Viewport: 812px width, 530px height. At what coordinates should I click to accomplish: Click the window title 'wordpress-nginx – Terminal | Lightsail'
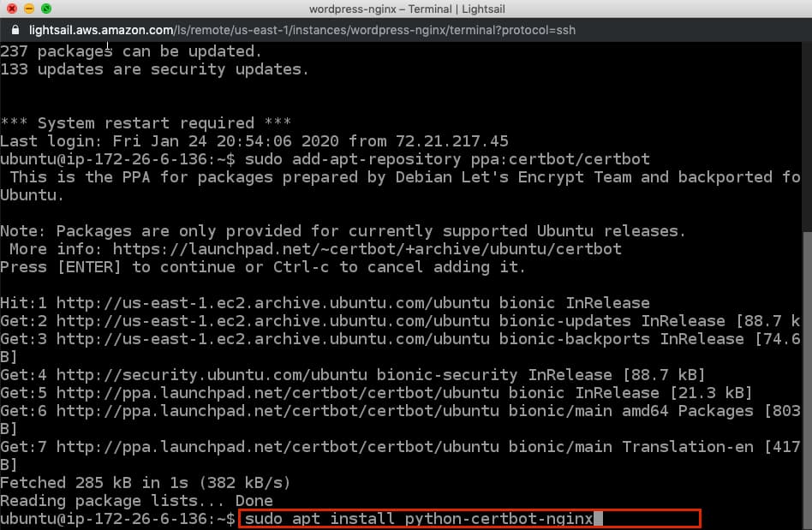tap(407, 9)
